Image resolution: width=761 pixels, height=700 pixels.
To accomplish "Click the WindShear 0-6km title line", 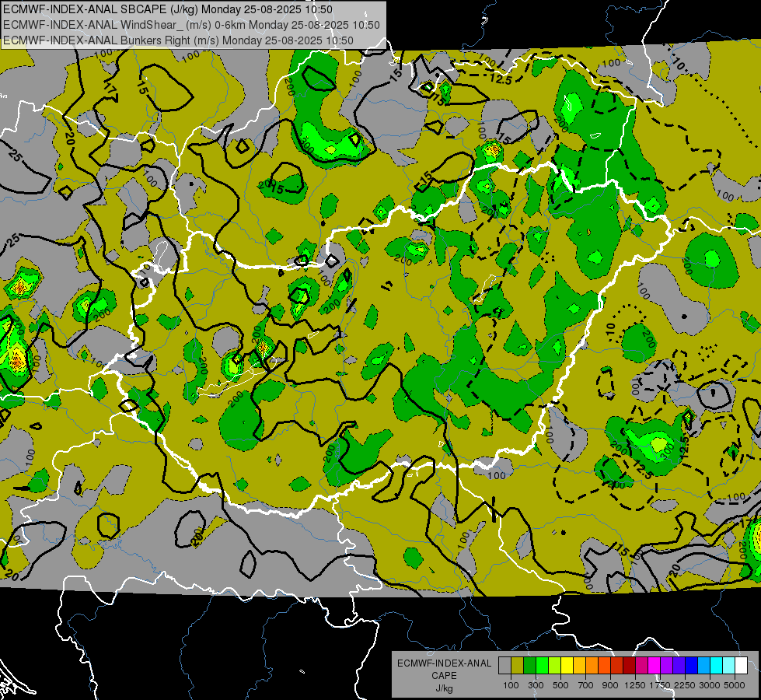I will pos(191,25).
